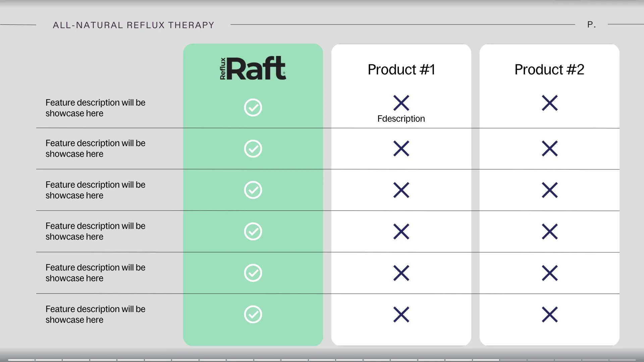Click Product #2 last row X icon
Image resolution: width=644 pixels, height=362 pixels.
(x=550, y=314)
